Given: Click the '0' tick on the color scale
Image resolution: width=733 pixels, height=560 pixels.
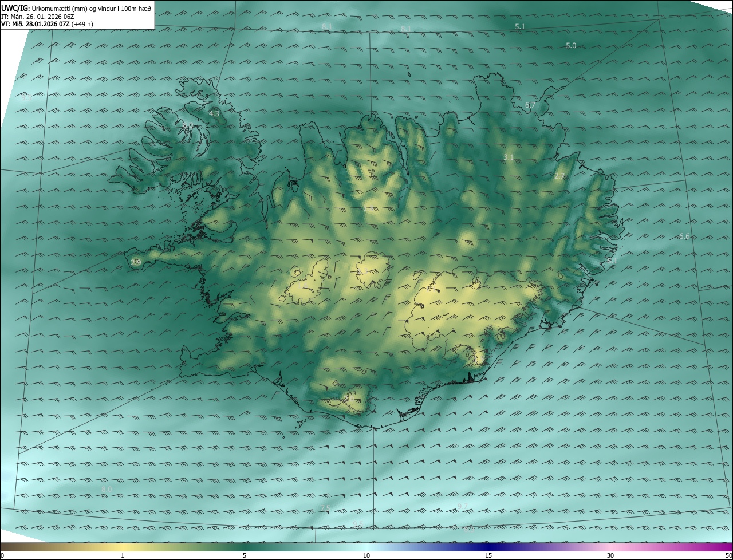Looking at the screenshot, I should click(2, 556).
